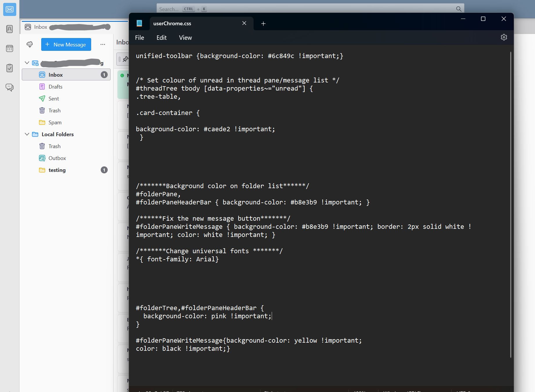Open the Tasks space icon
This screenshot has width=535, height=392.
[10, 68]
